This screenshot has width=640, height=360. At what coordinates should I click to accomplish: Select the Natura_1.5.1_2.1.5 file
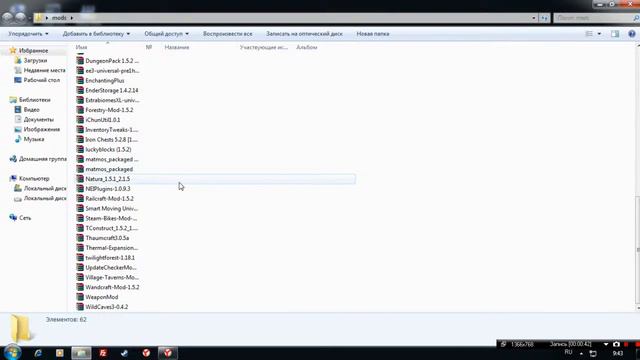(x=103, y=179)
